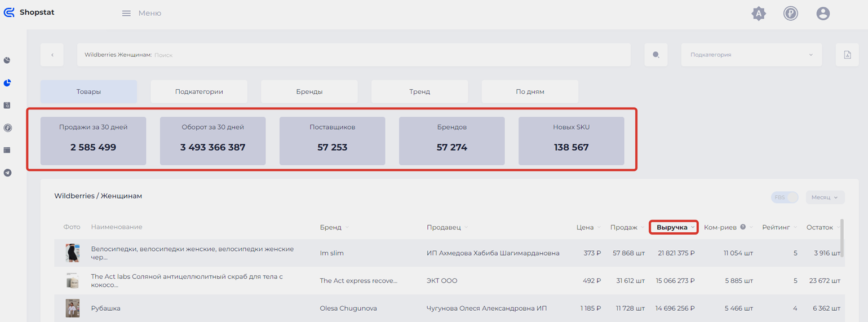868x322 pixels.
Task: Click revenue value 21 821 375 ₽
Action: [x=676, y=253]
